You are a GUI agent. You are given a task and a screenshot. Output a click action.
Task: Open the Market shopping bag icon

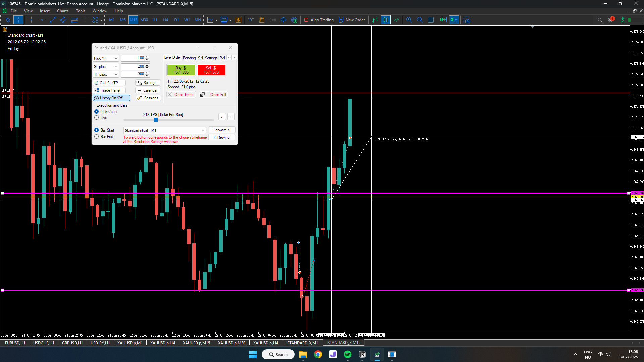(x=262, y=20)
